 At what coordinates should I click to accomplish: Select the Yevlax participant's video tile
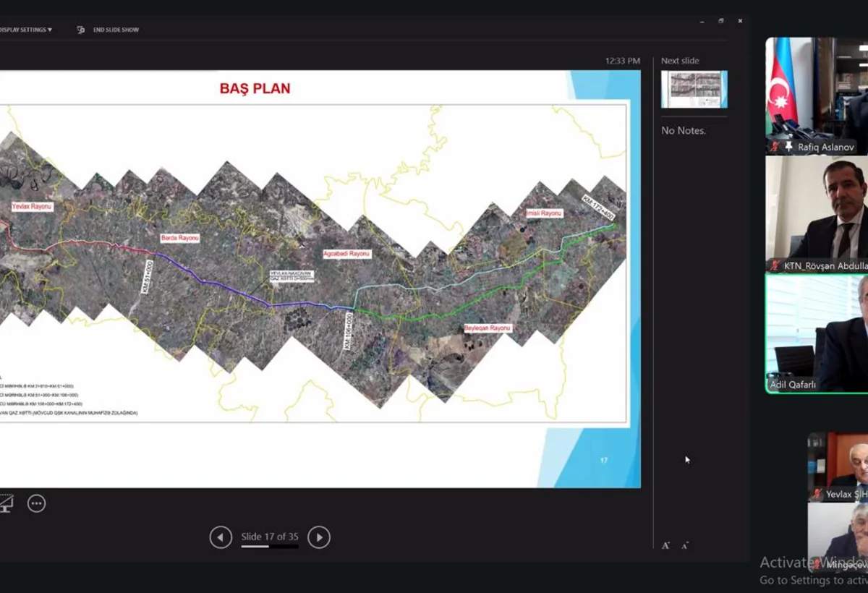[x=838, y=467]
